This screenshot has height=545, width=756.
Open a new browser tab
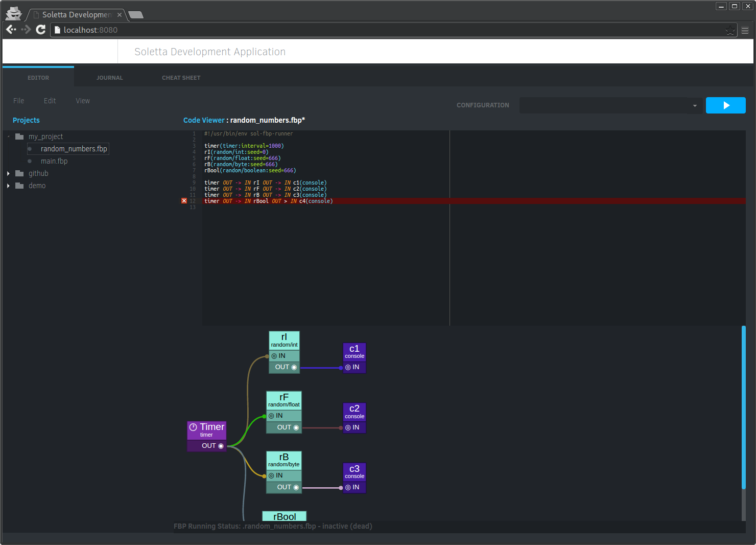(136, 15)
